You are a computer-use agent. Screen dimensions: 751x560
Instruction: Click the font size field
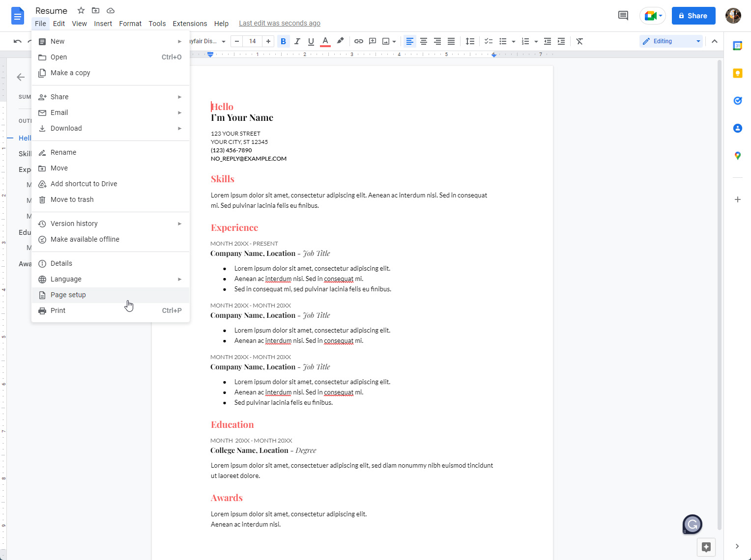coord(252,41)
